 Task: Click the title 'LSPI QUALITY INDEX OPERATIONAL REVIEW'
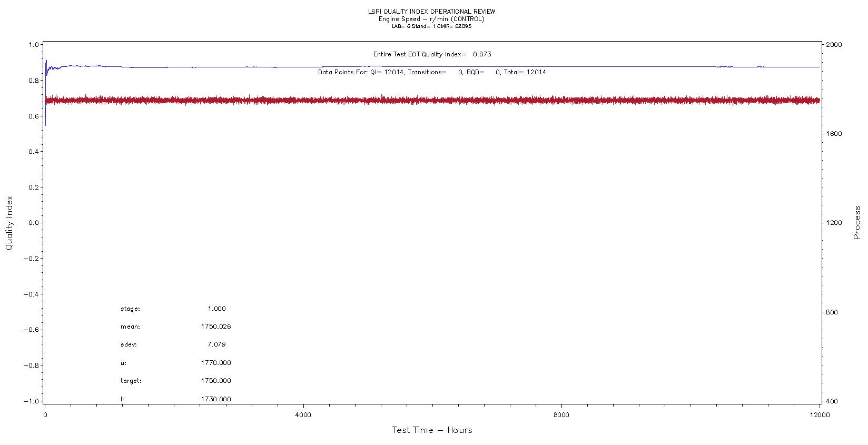click(431, 12)
